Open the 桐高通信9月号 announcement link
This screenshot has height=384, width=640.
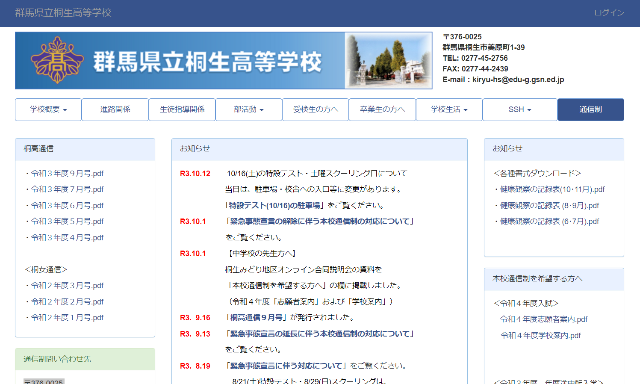tap(257, 317)
